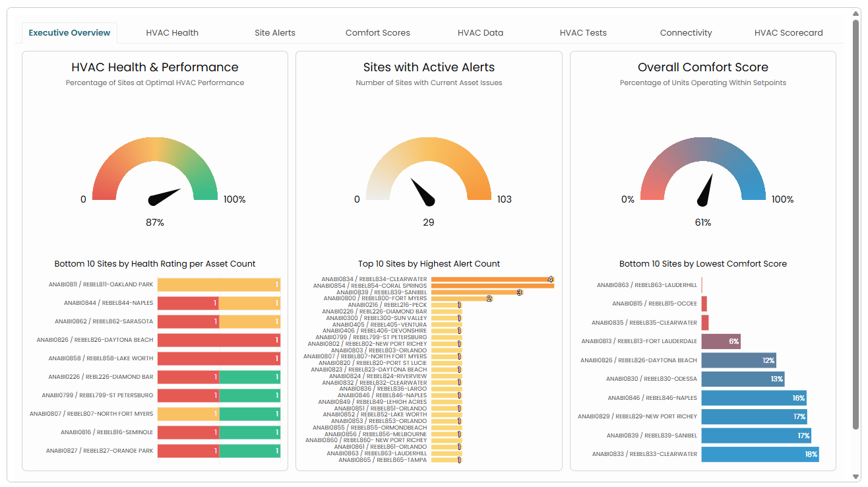The width and height of the screenshot is (868, 487).
Task: Switch to the Connectivity tab
Action: (x=686, y=32)
